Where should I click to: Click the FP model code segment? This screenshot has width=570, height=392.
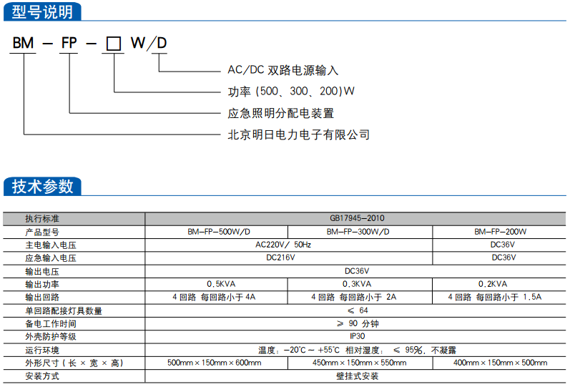tap(69, 43)
